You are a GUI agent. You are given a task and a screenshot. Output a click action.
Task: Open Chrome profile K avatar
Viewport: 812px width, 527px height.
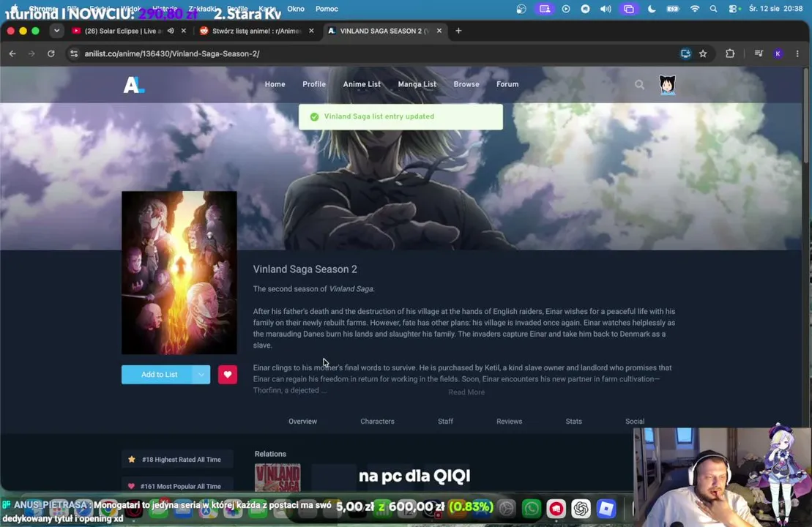[x=778, y=53]
